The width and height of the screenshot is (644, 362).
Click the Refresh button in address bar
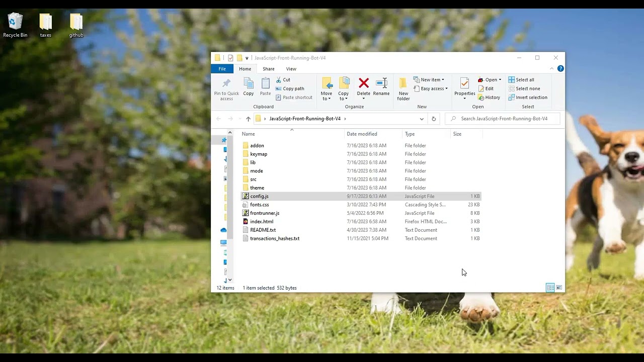(x=434, y=119)
